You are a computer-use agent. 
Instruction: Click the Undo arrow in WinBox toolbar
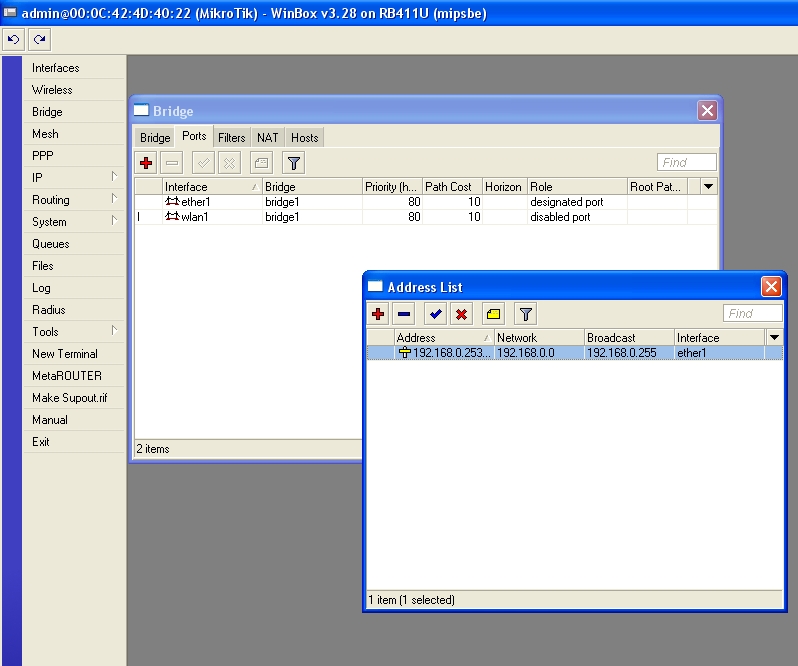[13, 39]
